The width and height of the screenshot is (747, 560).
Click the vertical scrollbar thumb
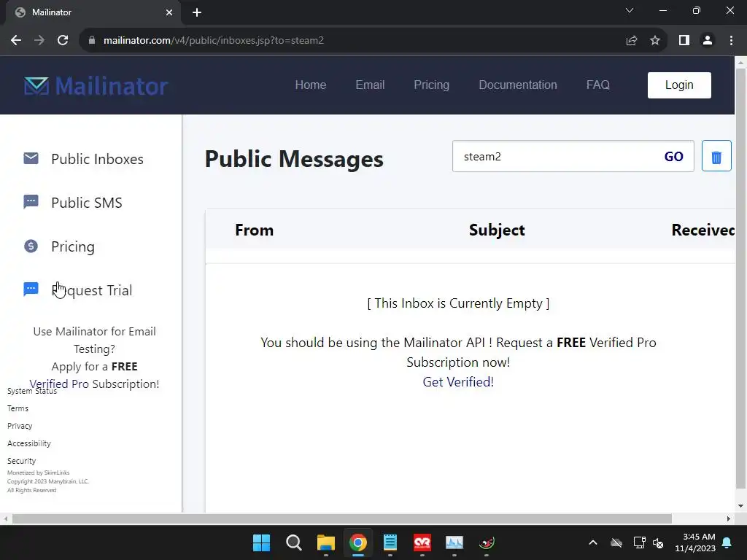tap(740, 279)
